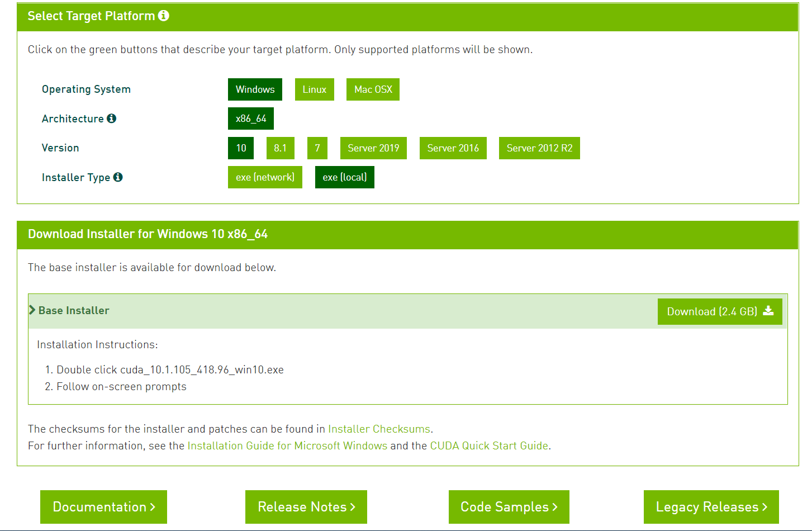The height and width of the screenshot is (531, 812).
Task: Click the Architecture info icon
Action: (112, 118)
